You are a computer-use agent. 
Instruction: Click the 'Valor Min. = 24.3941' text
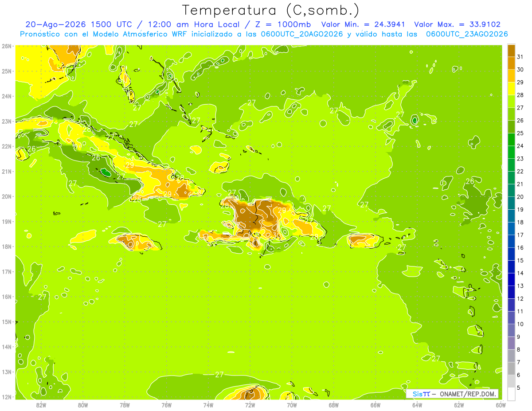pos(363,24)
